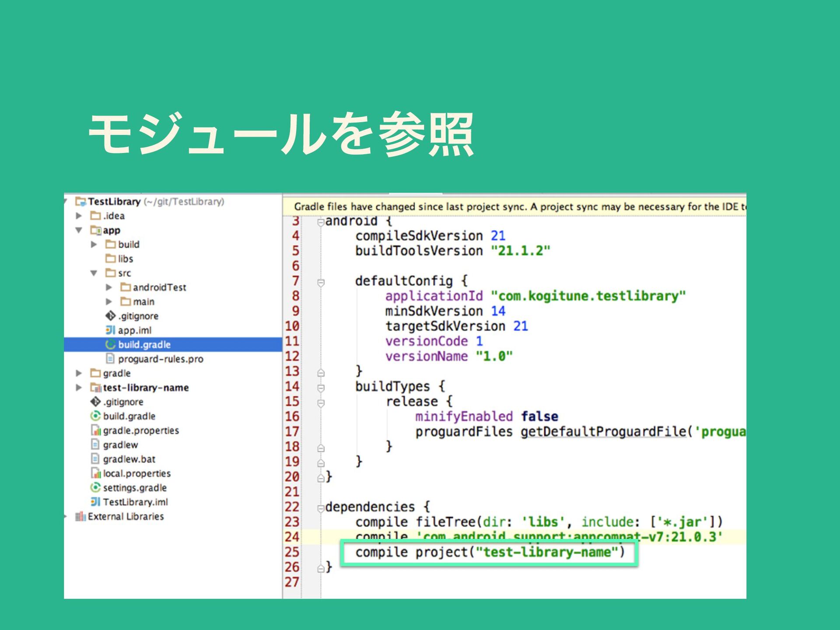This screenshot has width=840, height=630.
Task: Click "compileSdkVersion" on line 4
Action: point(419,236)
